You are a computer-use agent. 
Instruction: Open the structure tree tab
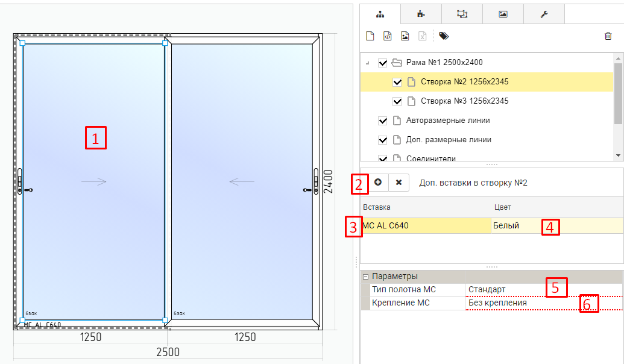[x=380, y=14]
